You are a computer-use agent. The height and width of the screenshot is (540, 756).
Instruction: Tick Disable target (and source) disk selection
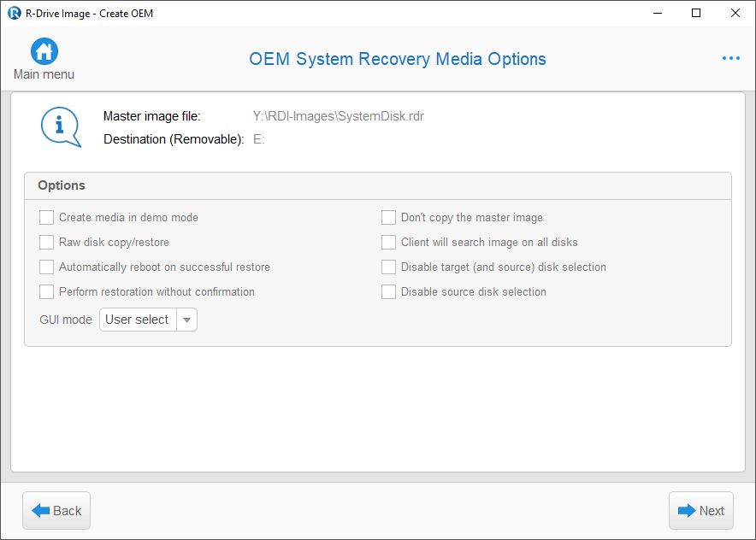point(388,267)
